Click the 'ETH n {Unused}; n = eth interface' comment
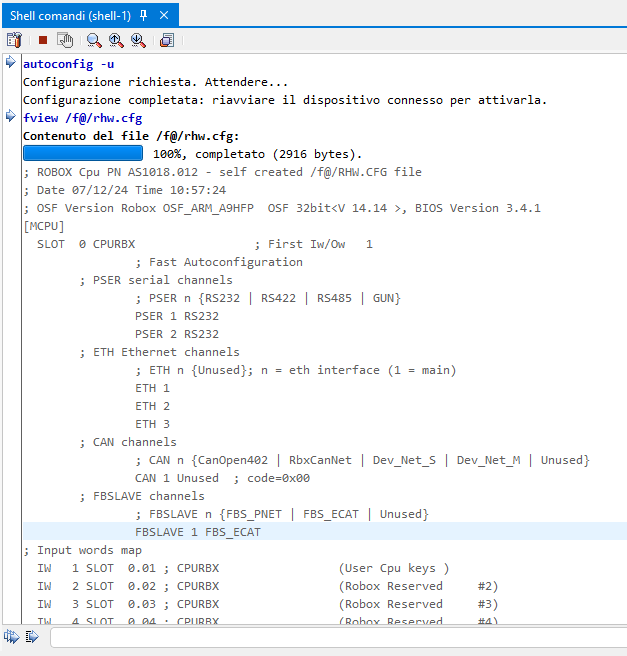This screenshot has width=627, height=656. pos(296,370)
